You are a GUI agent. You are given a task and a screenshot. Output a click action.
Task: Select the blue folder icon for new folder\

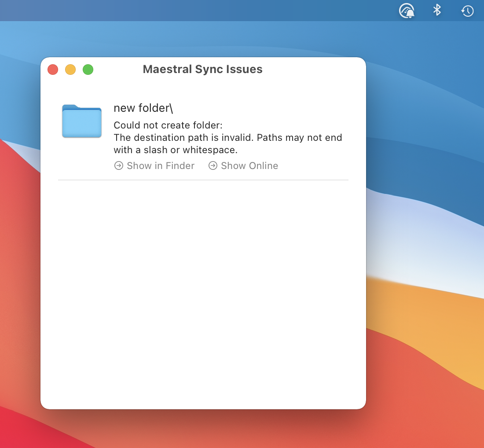(82, 121)
